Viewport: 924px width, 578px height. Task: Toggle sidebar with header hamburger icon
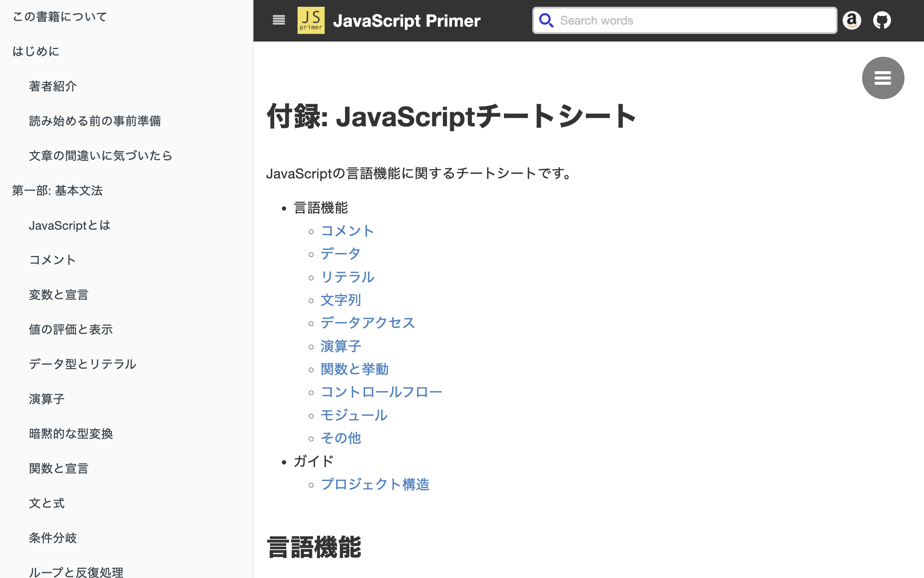coord(278,20)
